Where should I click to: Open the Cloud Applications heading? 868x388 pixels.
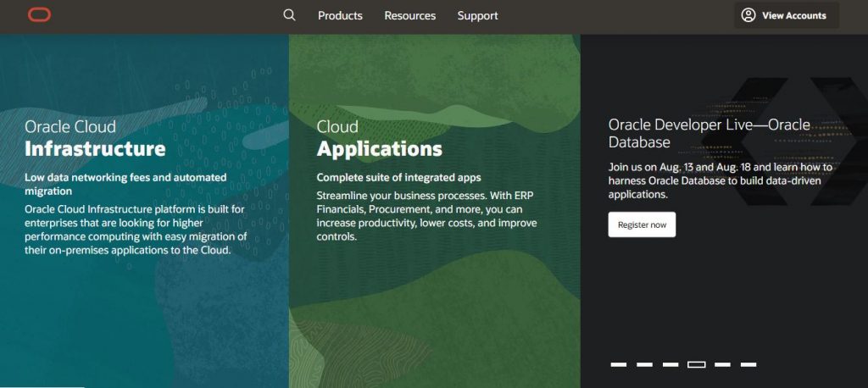click(379, 139)
